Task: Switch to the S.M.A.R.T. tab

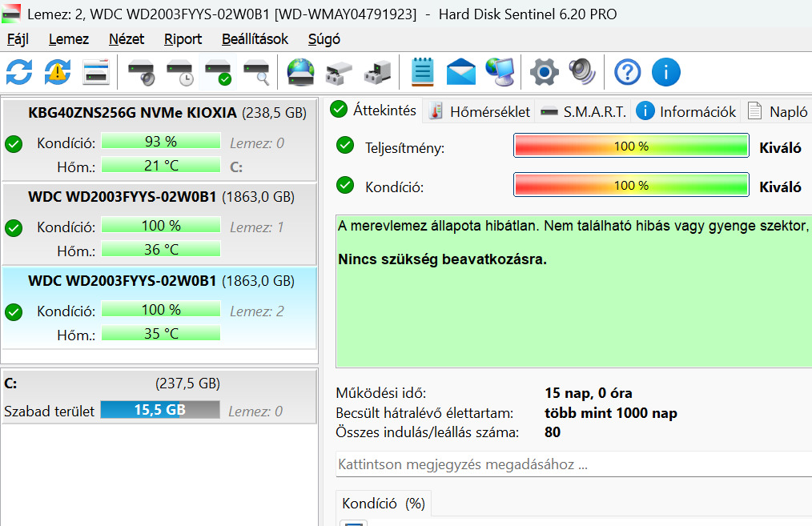Action: 583,111
